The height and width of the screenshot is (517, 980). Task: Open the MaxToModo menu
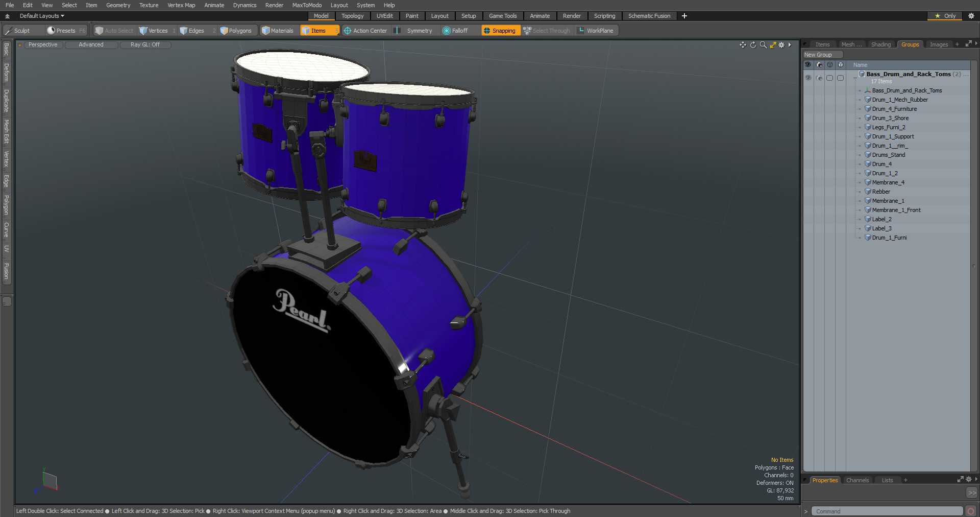pos(307,5)
